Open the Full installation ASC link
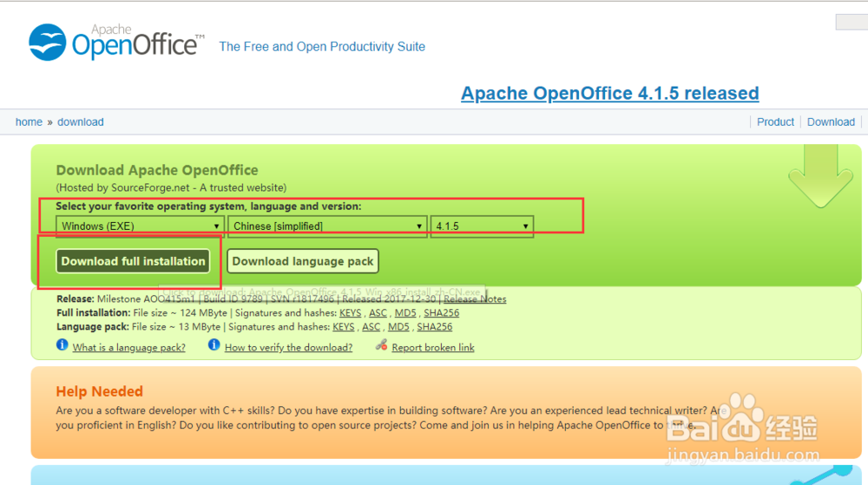Screen dimensions: 868x485 378,313
